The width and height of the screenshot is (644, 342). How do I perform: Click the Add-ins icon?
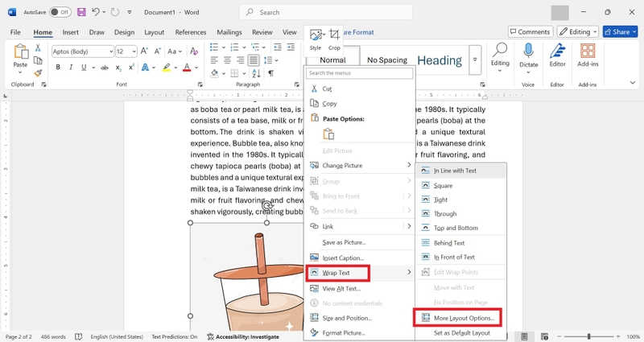[588, 52]
